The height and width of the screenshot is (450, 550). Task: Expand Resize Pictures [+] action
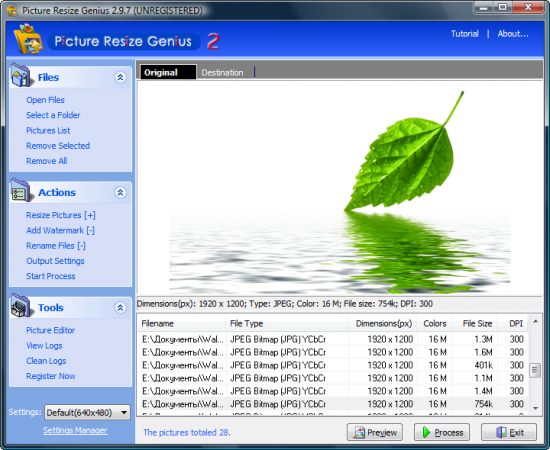[61, 215]
